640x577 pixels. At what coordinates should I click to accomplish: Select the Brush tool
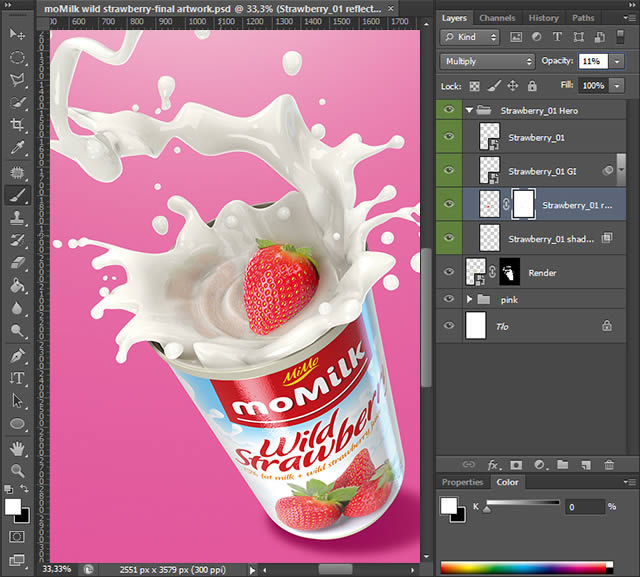[x=17, y=195]
